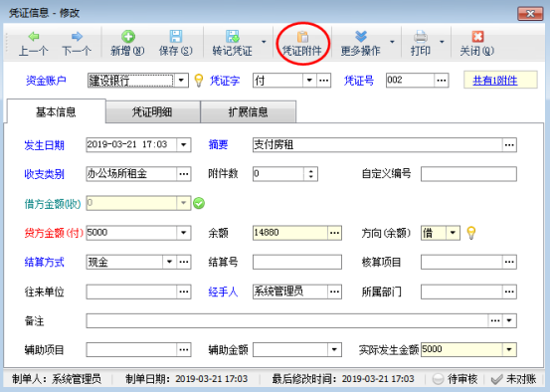Toggle the 待审核 review status indicator

438,379
